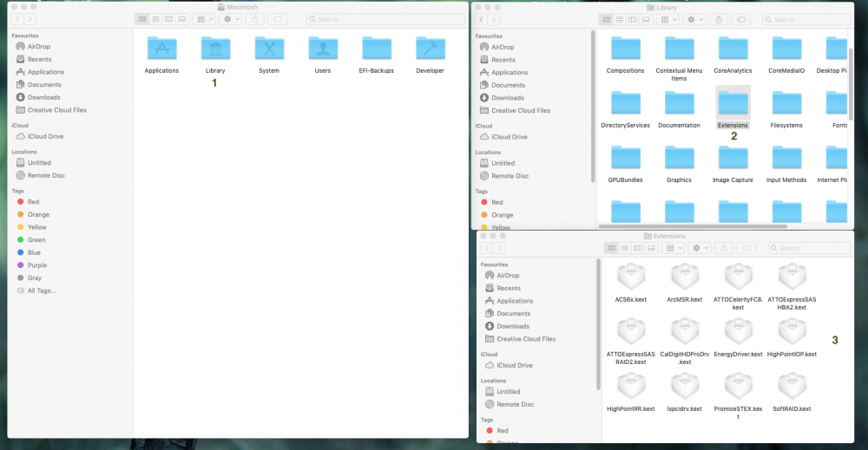Switch Macintosh window to column view

[169, 19]
